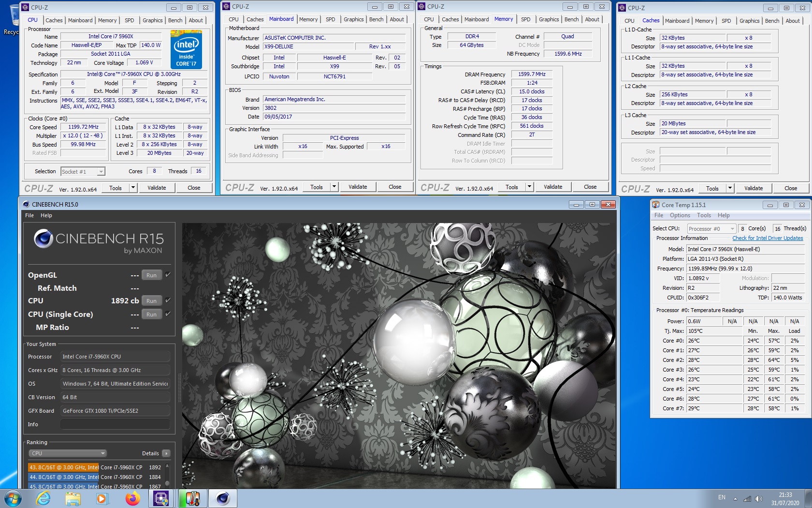Select Graphics tab in CPU-Z Mainboard window
The height and width of the screenshot is (508, 812).
click(354, 19)
